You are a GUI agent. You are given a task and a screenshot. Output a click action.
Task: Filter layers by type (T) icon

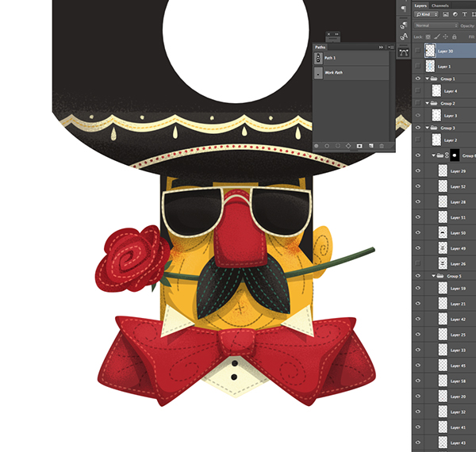coord(464,14)
